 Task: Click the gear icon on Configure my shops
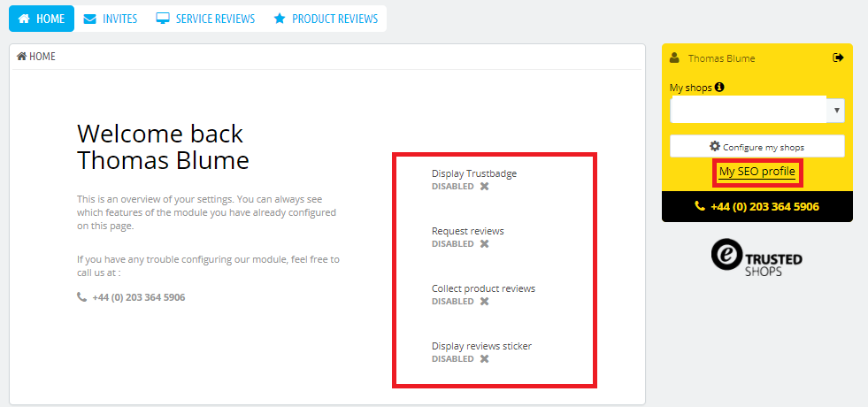[715, 146]
